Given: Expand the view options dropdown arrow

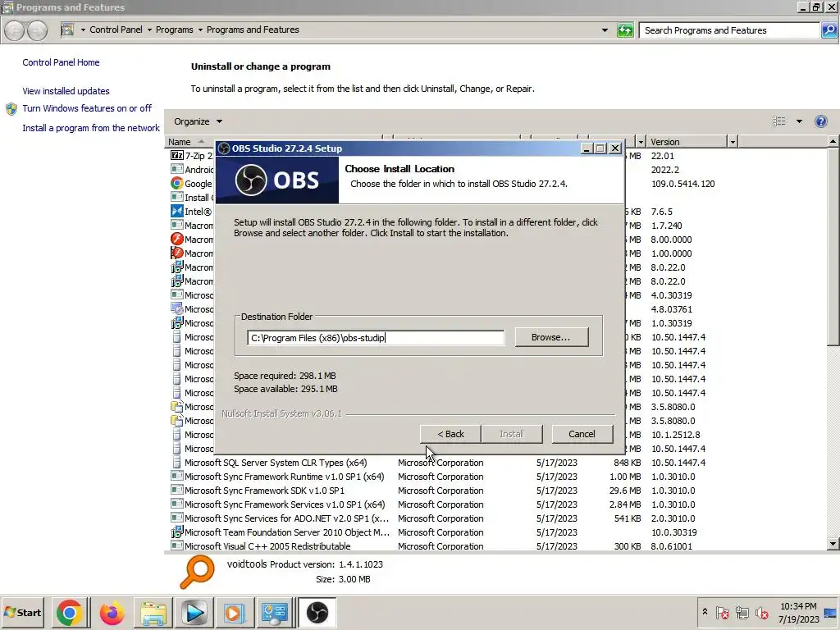Looking at the screenshot, I should (799, 121).
